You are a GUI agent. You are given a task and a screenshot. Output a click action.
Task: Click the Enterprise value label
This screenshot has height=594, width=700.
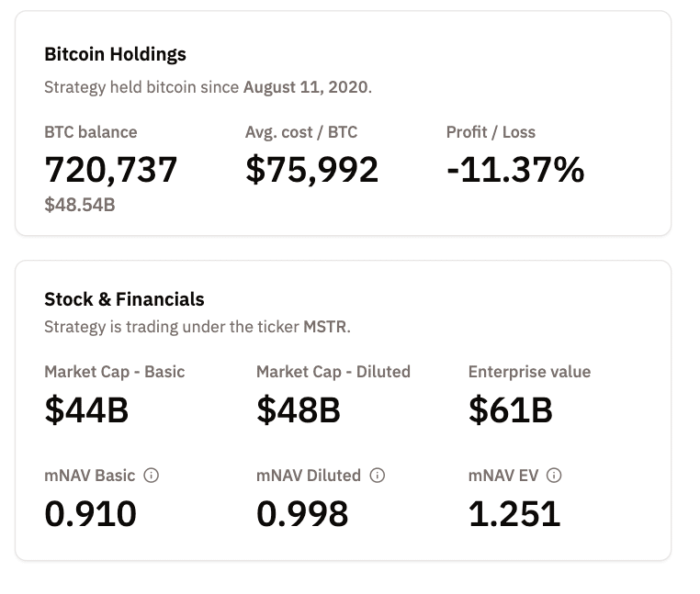[x=529, y=372]
